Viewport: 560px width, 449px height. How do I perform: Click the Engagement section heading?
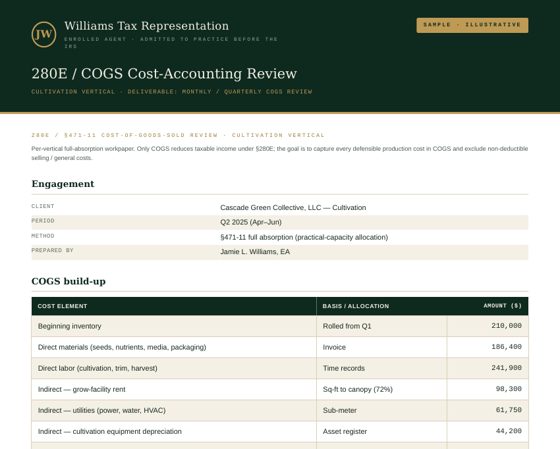63,184
